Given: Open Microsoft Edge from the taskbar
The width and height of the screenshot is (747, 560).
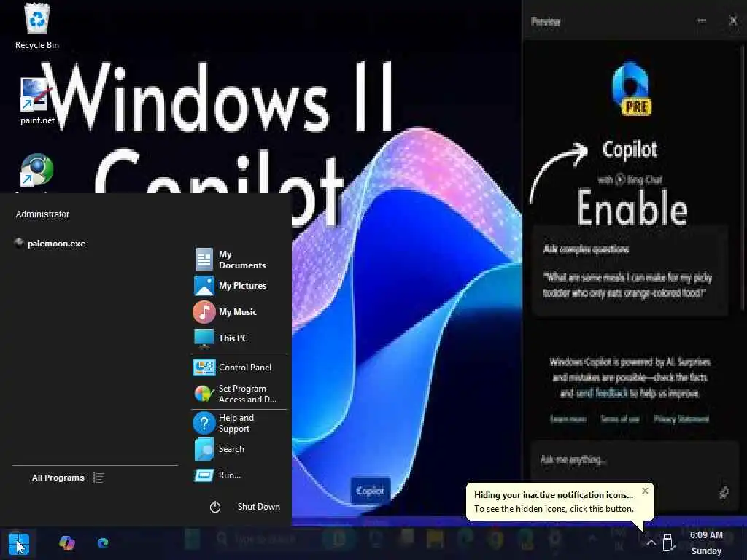Looking at the screenshot, I should pyautogui.click(x=103, y=542).
